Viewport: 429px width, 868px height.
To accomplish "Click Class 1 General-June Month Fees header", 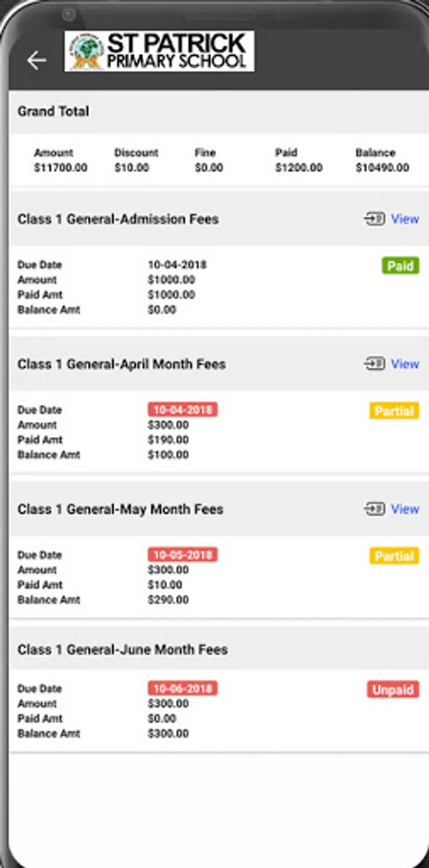I will click(x=123, y=649).
